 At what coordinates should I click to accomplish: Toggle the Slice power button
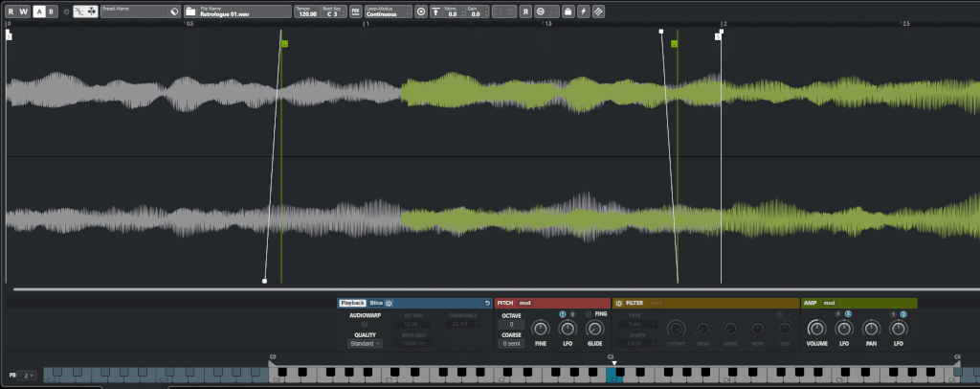click(389, 303)
